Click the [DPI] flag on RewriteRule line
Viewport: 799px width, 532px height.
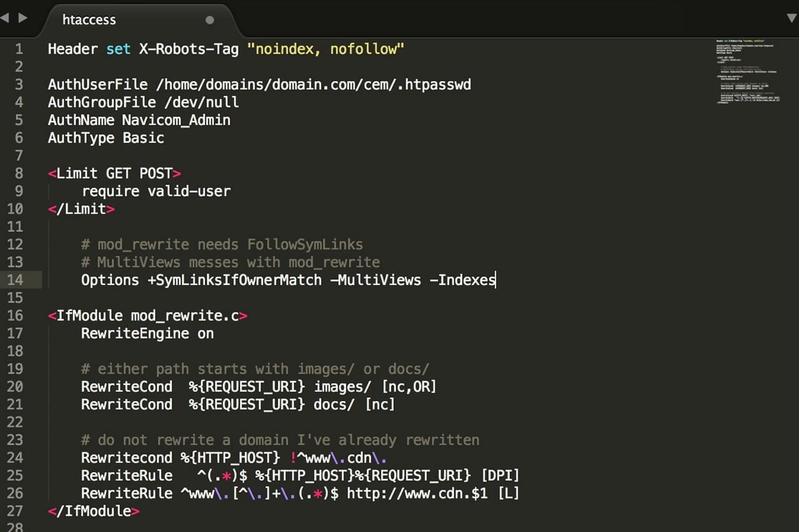499,475
